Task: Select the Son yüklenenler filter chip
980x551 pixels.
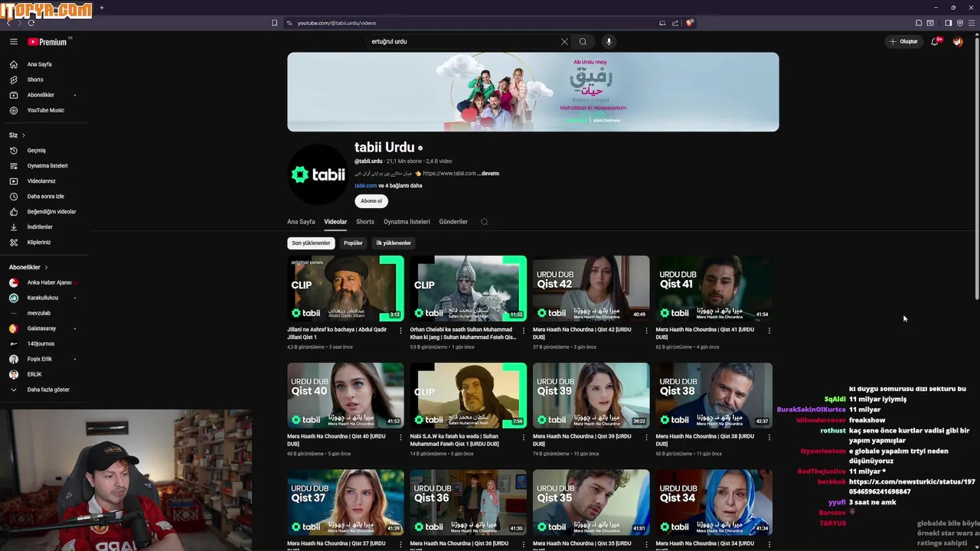Action: tap(311, 243)
